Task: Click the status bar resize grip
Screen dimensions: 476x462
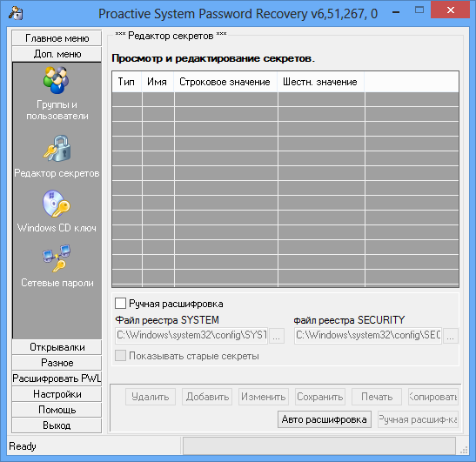Action: pyautogui.click(x=464, y=450)
